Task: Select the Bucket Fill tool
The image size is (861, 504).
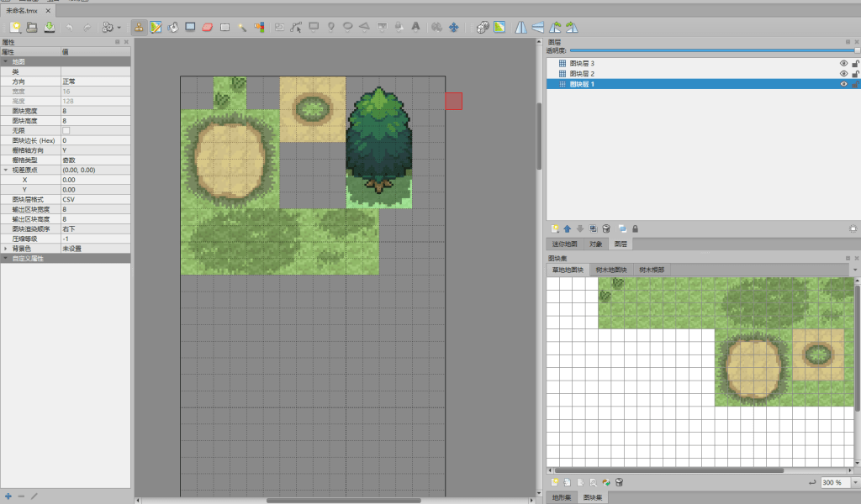Action: tap(173, 27)
